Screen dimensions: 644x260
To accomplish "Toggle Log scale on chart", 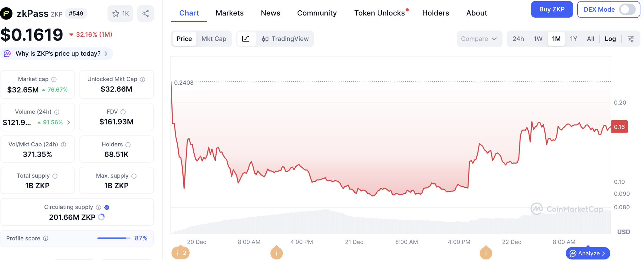I will tap(610, 39).
